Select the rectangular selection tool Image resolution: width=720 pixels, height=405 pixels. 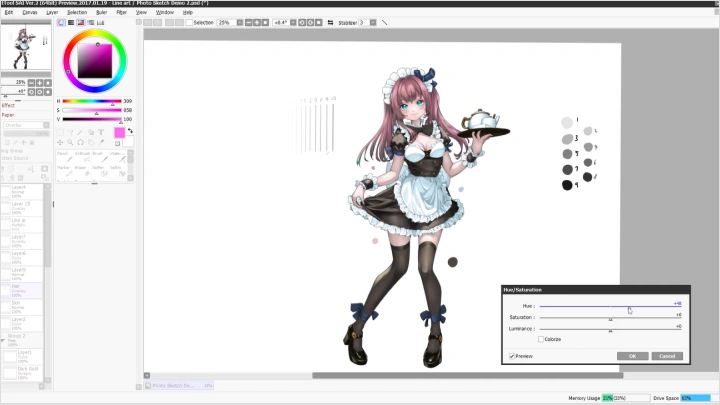click(x=60, y=132)
